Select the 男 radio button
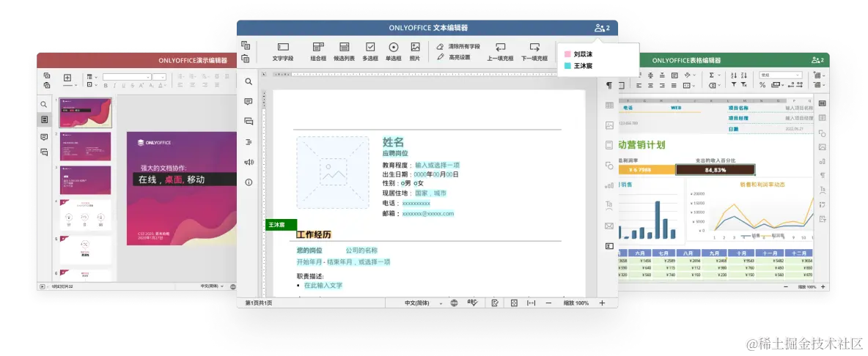The width and height of the screenshot is (868, 356). point(402,184)
